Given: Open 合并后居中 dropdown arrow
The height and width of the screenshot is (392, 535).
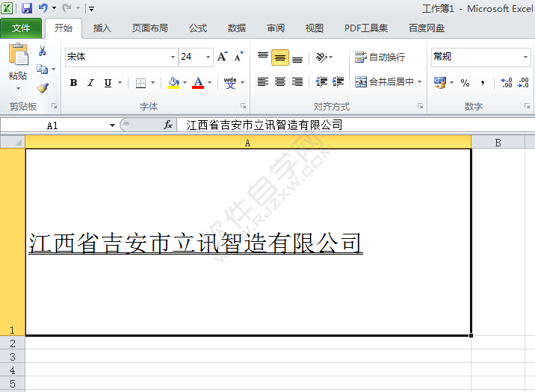Looking at the screenshot, I should tap(420, 82).
